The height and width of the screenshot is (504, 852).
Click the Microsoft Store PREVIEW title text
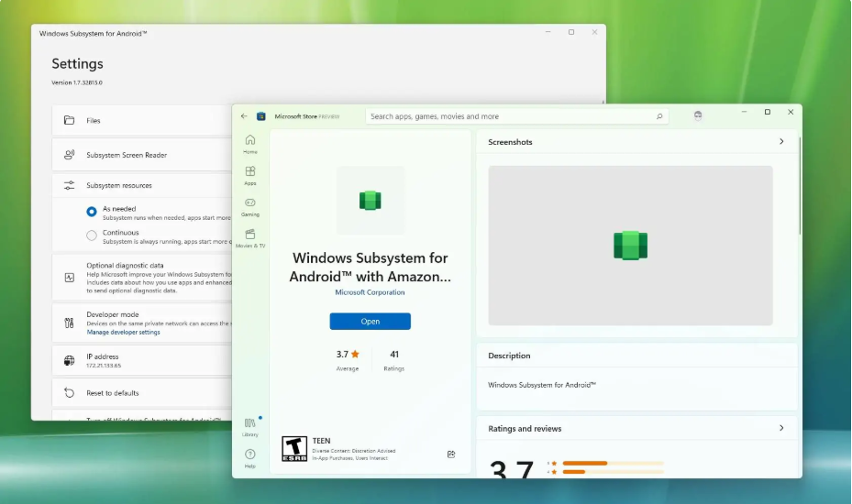(x=307, y=116)
